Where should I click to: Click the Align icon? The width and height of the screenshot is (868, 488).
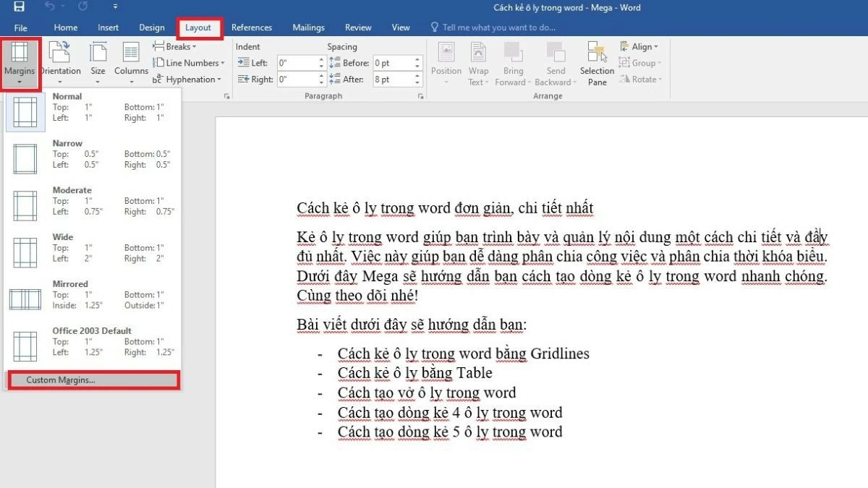639,46
